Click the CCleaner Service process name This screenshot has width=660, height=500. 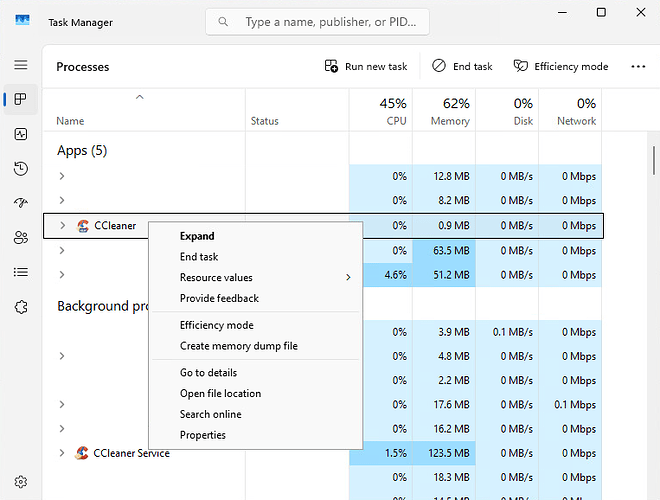(x=131, y=453)
